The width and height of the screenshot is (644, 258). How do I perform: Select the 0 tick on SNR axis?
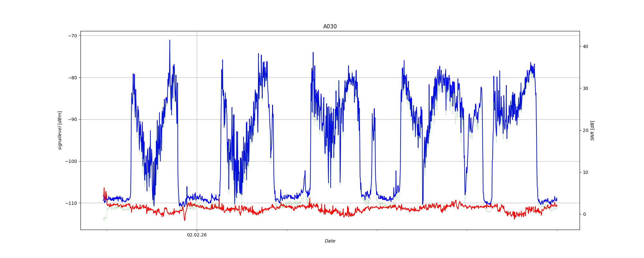pos(584,214)
